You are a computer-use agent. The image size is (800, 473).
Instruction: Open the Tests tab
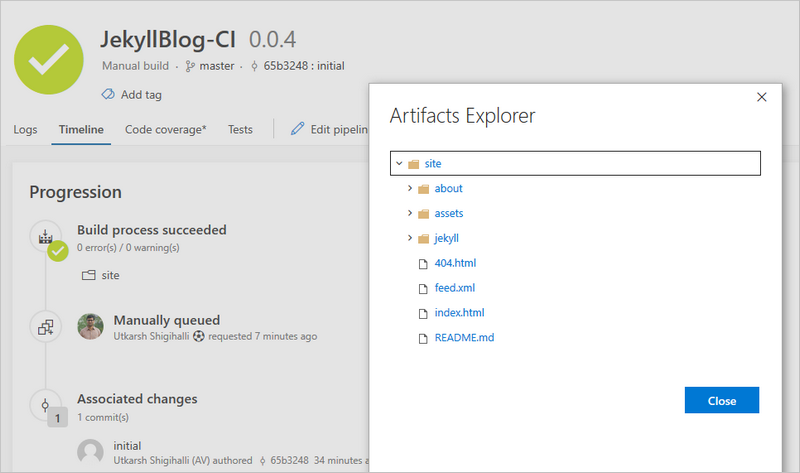240,130
